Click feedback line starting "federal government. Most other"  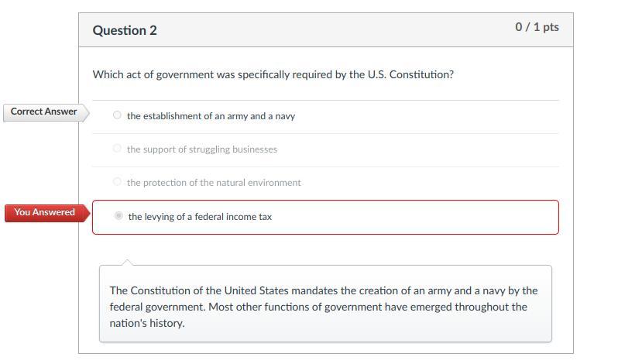318,307
